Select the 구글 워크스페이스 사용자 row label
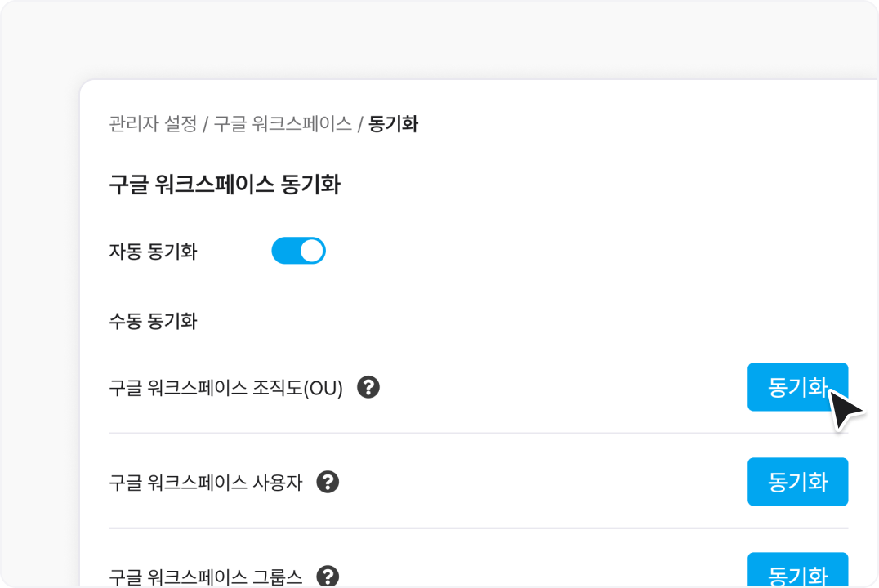Screen dimensions: 879x588 [x=206, y=482]
